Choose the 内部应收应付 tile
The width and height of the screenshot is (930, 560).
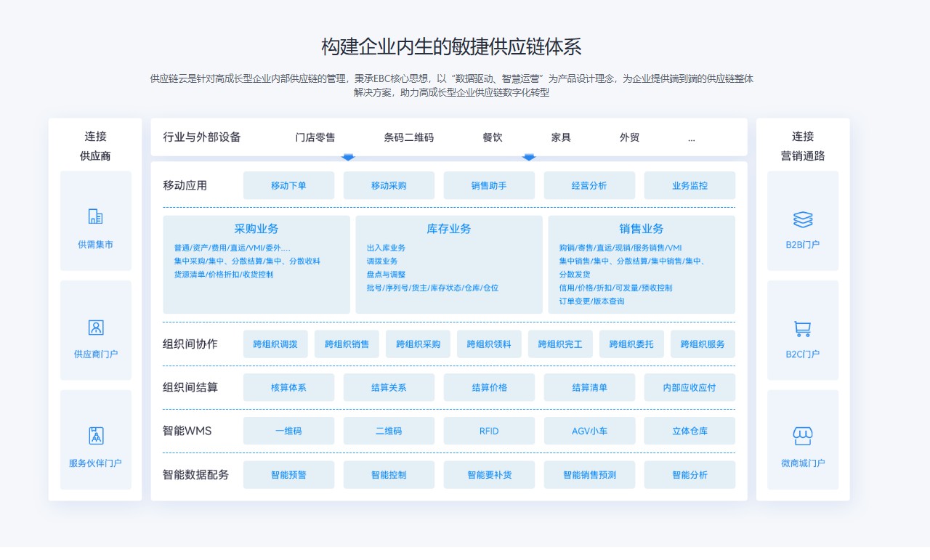[x=690, y=387]
